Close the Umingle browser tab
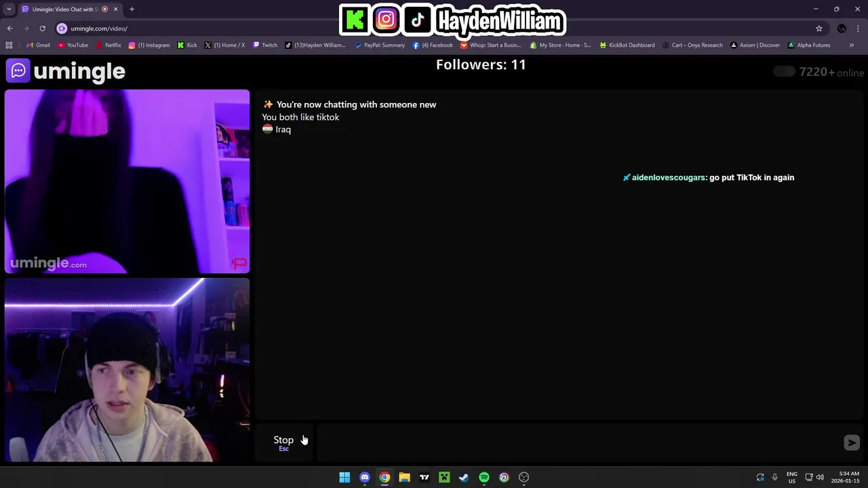Image resolution: width=868 pixels, height=488 pixels. [115, 9]
